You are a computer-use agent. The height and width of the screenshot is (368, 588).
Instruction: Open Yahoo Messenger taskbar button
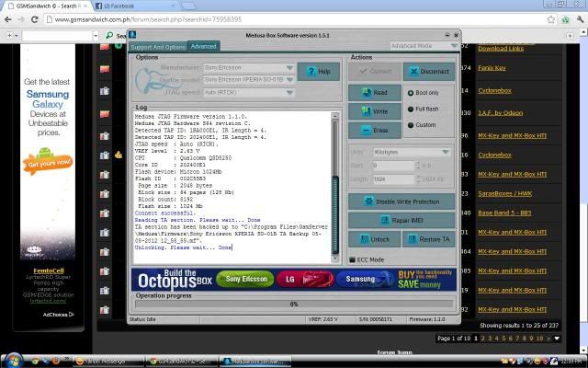point(107,362)
